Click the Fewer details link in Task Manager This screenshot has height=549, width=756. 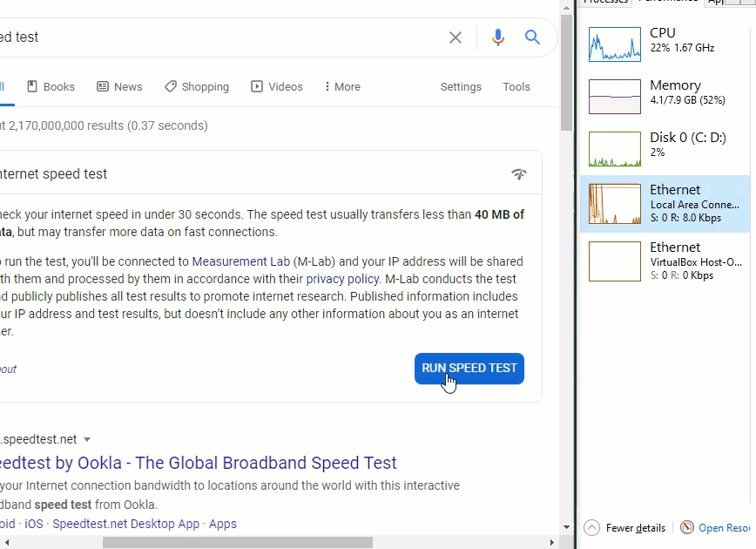pos(636,528)
